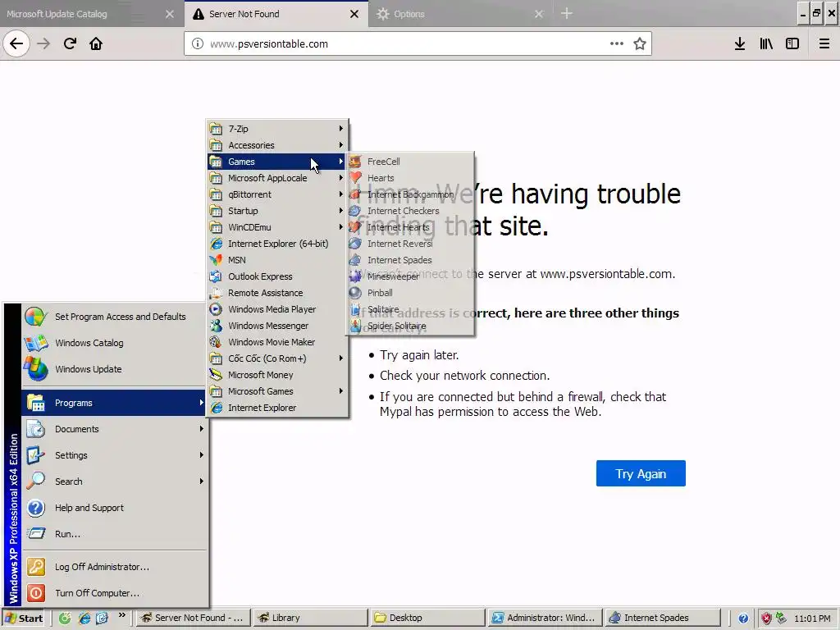This screenshot has height=630, width=840.
Task: Open Help and Support
Action: pyautogui.click(x=114, y=508)
